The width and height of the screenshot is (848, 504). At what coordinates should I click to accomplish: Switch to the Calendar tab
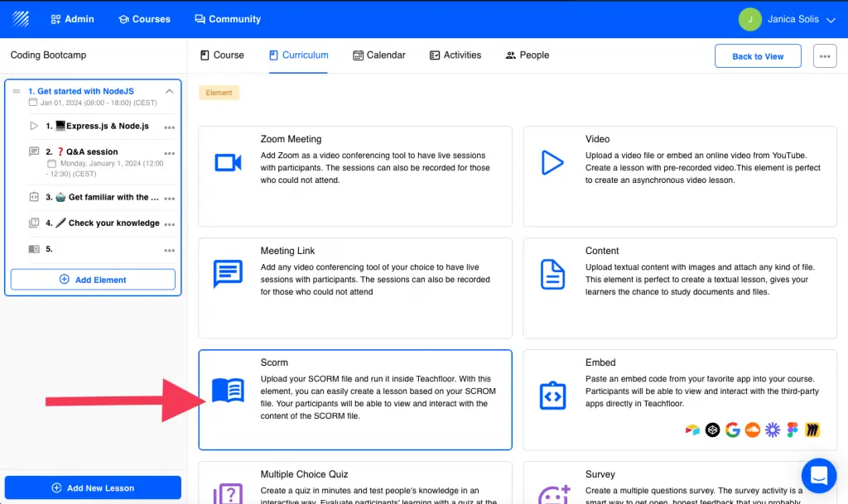[x=379, y=55]
